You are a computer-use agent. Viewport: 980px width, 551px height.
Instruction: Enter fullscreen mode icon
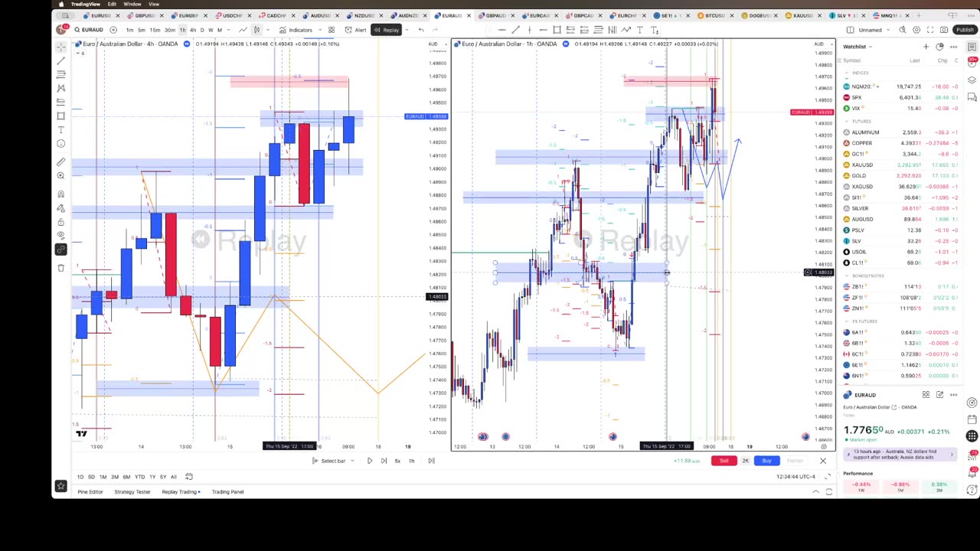(930, 30)
